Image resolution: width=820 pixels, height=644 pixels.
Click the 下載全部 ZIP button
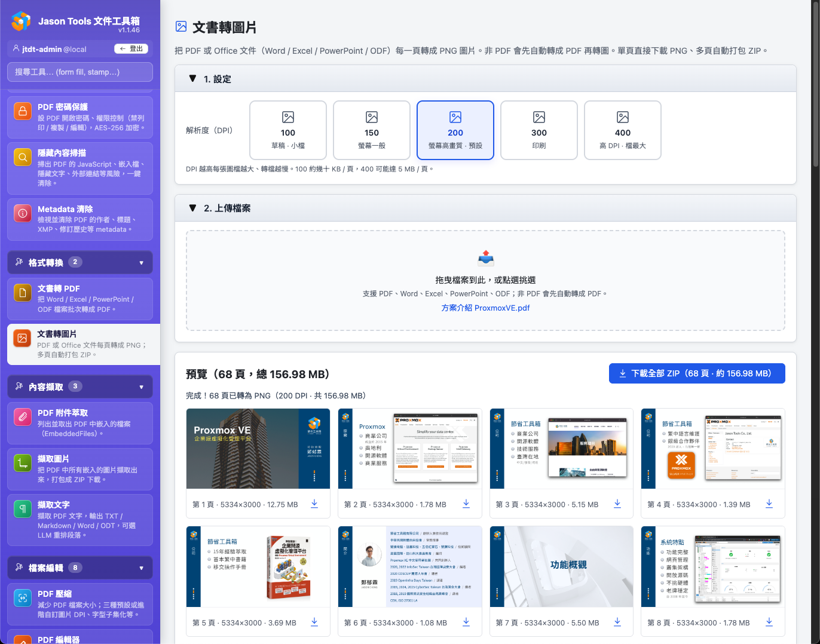696,373
